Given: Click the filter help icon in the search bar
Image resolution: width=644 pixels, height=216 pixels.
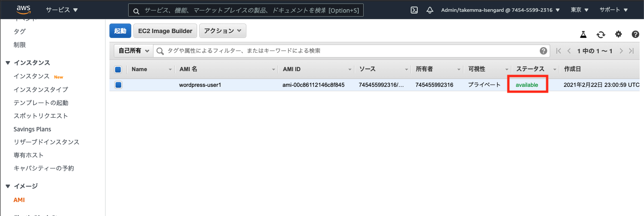Looking at the screenshot, I should pyautogui.click(x=543, y=51).
